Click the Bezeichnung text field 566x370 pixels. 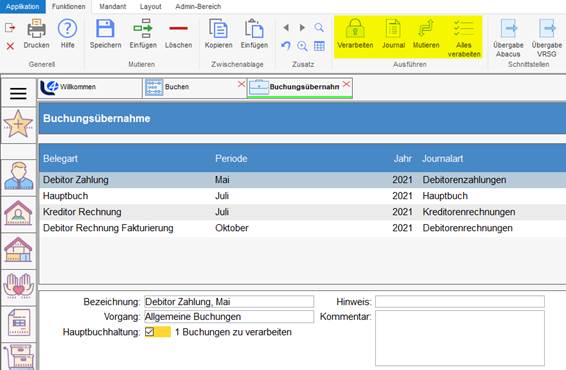(229, 301)
